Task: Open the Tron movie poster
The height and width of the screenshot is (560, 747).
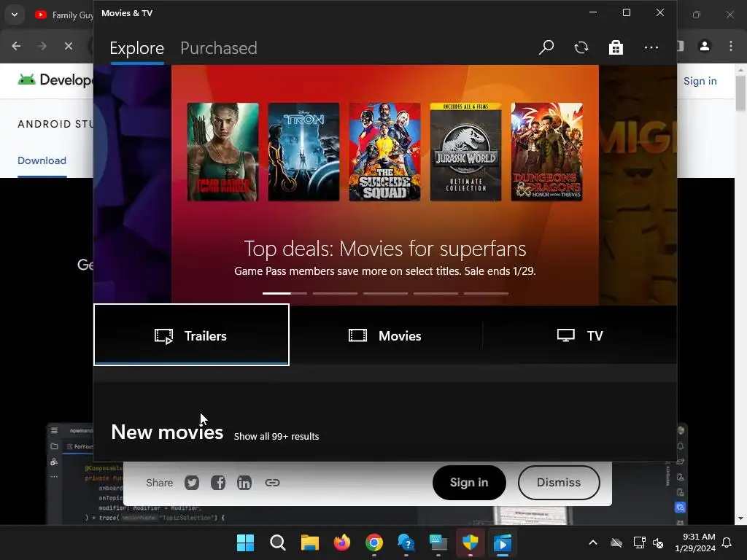Action: click(304, 152)
